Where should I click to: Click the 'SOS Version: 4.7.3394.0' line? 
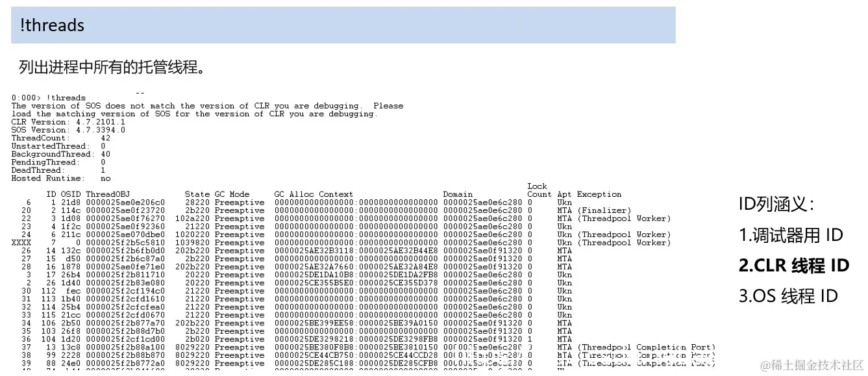tap(68, 130)
